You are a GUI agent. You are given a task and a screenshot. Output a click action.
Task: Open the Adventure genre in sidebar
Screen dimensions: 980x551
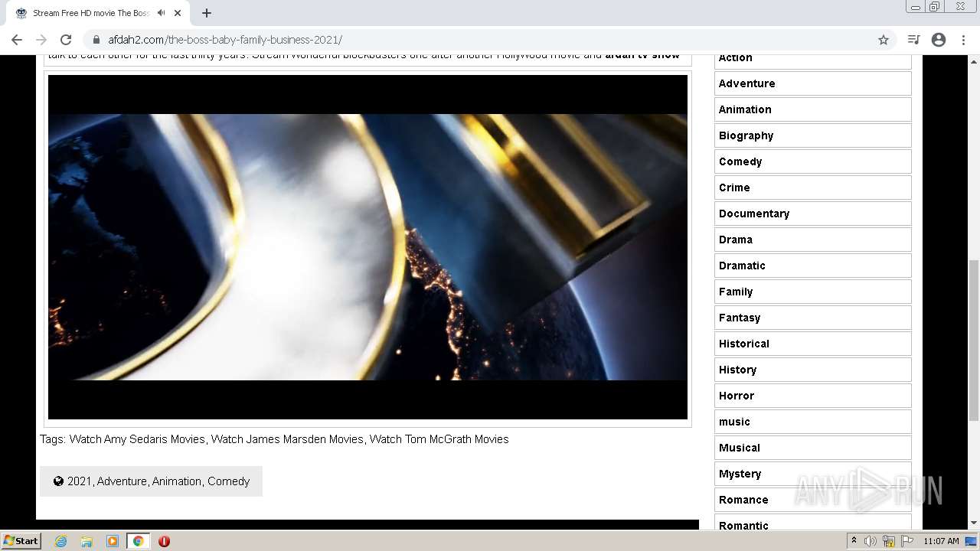(x=813, y=83)
